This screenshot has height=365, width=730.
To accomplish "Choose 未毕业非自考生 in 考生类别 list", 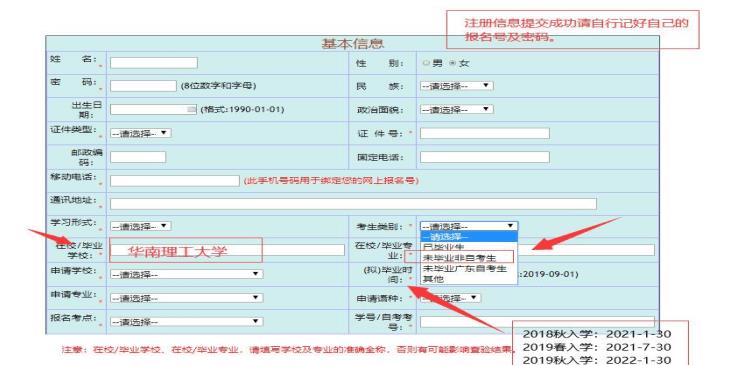I will 469,257.
